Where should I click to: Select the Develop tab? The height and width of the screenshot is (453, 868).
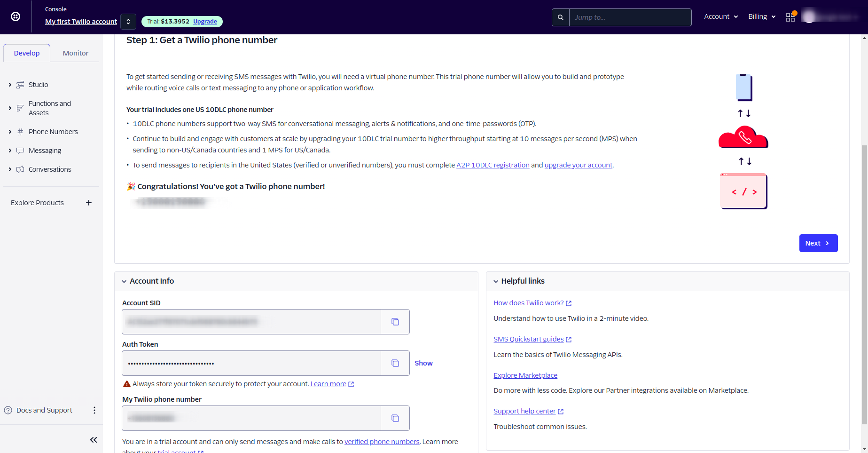click(27, 53)
